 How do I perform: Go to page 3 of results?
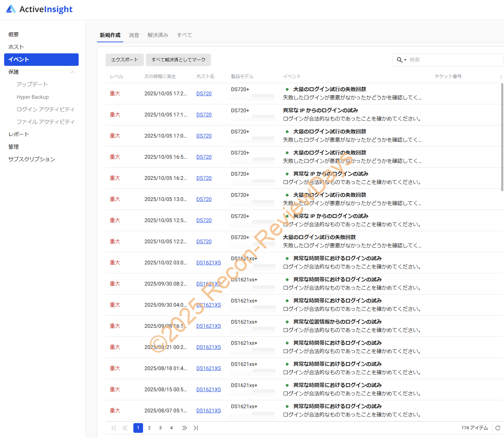click(160, 428)
